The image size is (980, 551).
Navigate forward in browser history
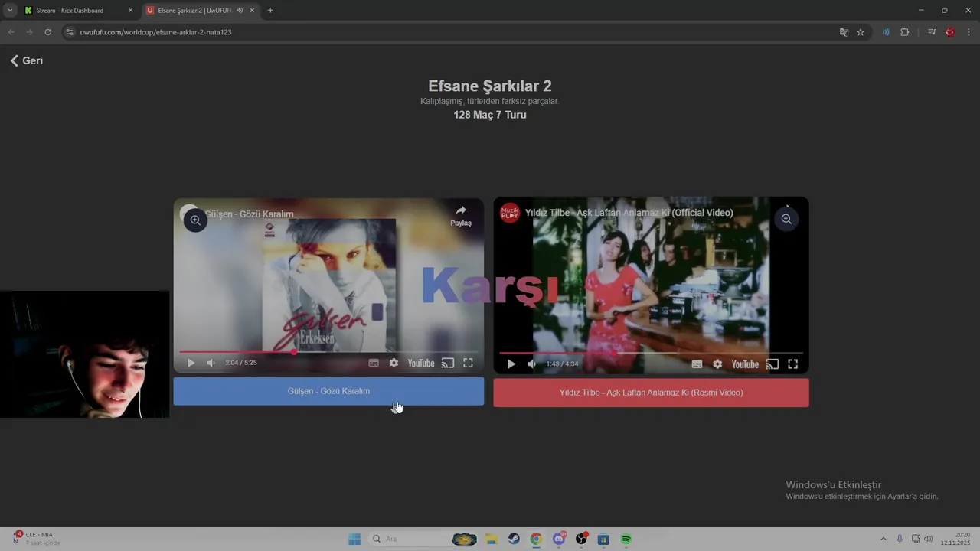click(29, 32)
